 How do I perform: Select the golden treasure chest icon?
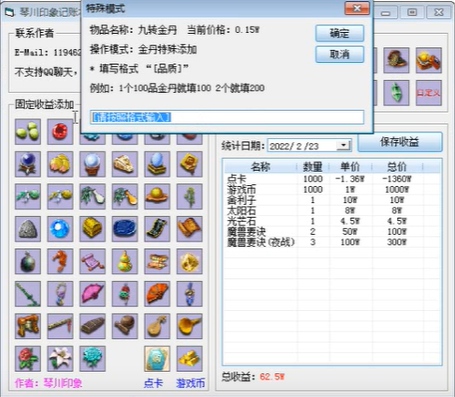(x=92, y=229)
